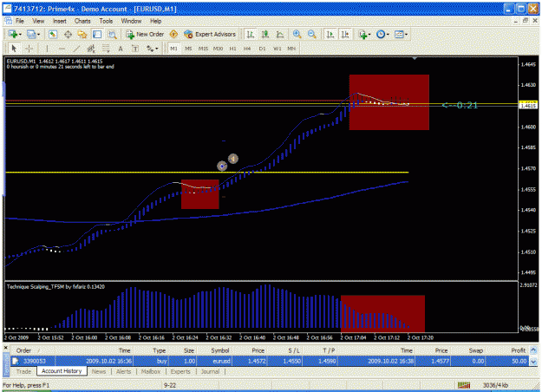
Task: Choose the trendline drawing tool
Action: [x=76, y=49]
